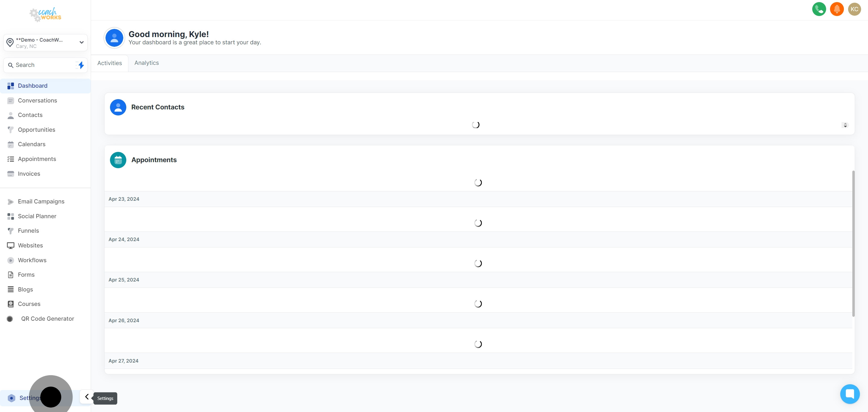Click the Recent Contacts sort stepper
This screenshot has height=412, width=868.
tap(845, 125)
